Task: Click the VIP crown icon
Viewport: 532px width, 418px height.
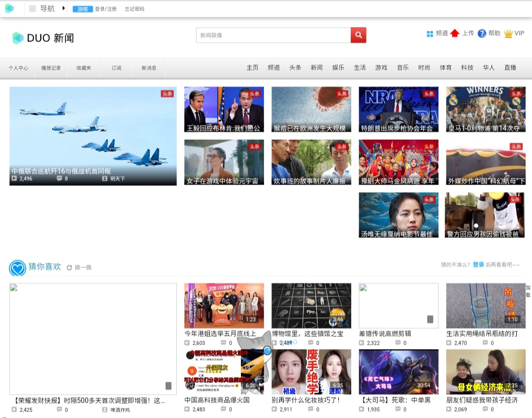Action: tap(508, 33)
